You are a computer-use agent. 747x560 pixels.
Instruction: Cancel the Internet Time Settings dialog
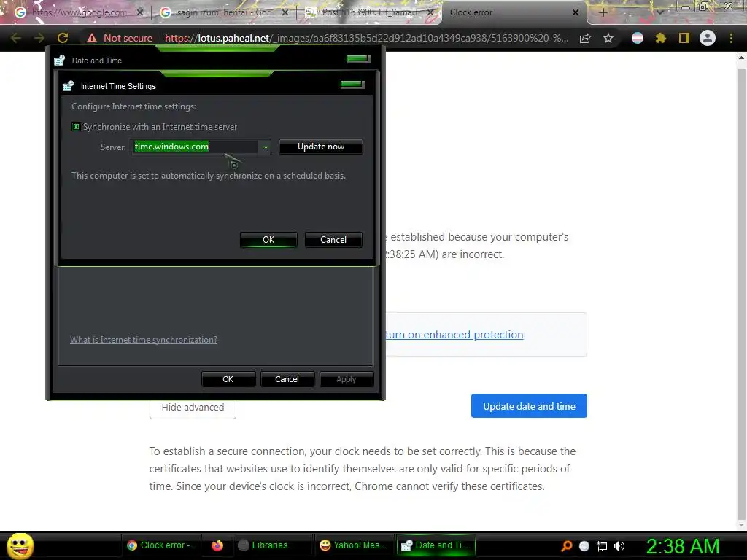click(333, 240)
